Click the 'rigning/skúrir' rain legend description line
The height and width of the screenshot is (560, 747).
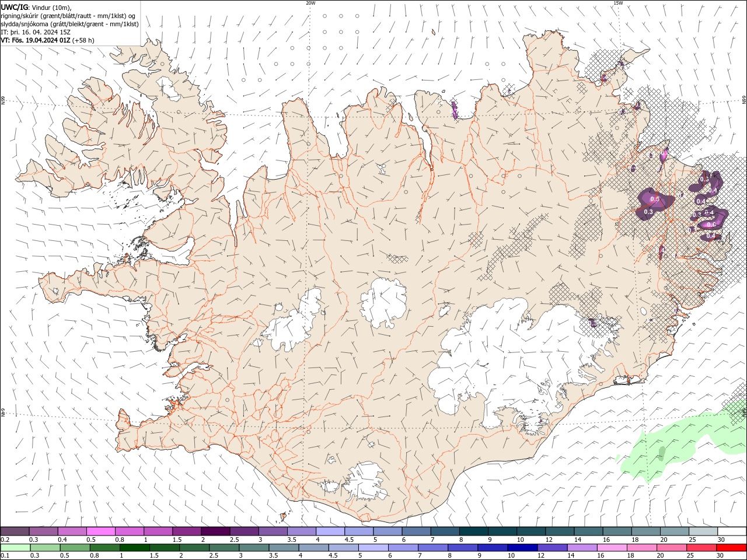point(68,15)
